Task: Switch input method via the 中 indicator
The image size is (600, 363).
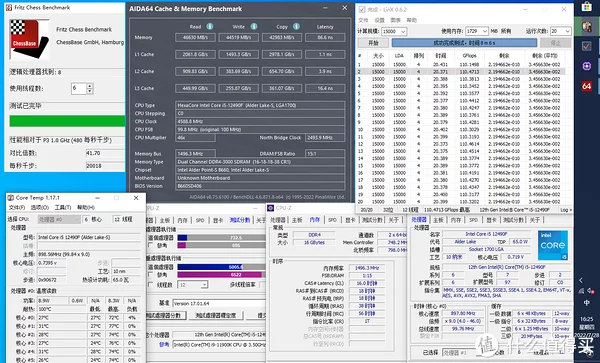Action: tap(587, 303)
